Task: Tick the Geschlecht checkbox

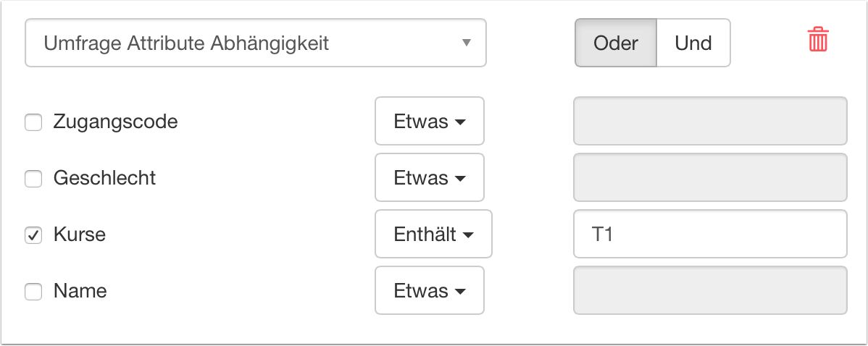Action: [33, 179]
